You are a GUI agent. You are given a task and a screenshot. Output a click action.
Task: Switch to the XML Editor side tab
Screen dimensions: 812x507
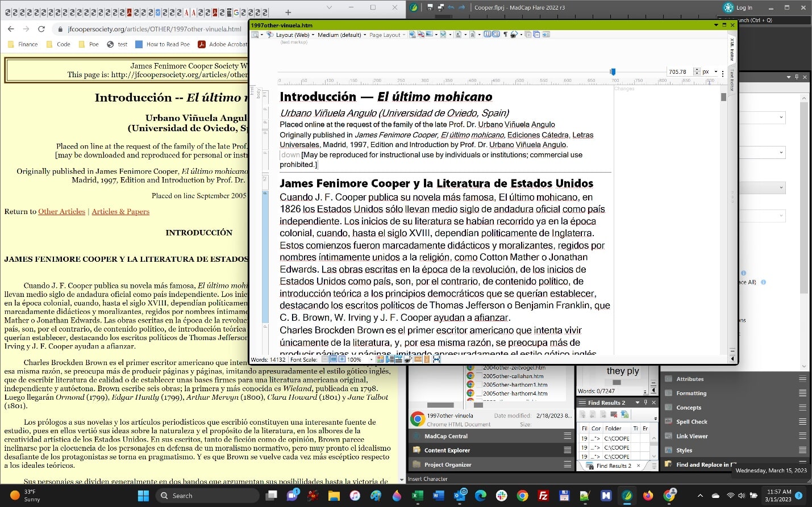tap(732, 50)
